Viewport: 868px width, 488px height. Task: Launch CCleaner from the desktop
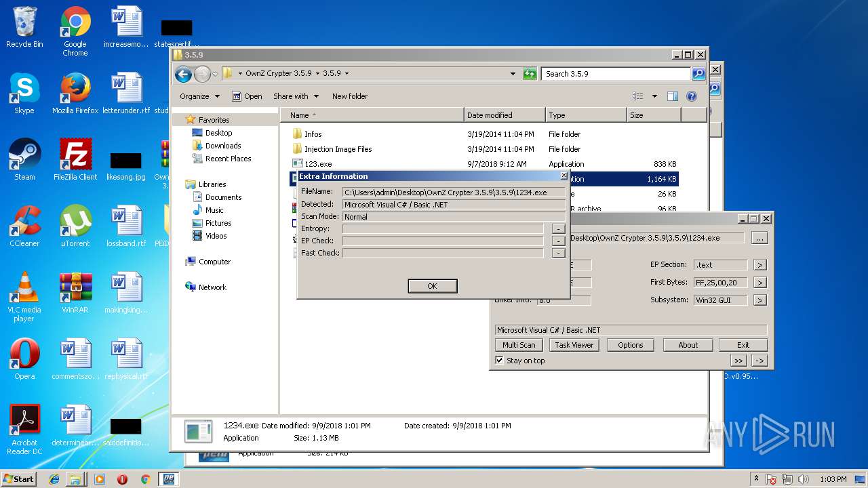pyautogui.click(x=24, y=226)
